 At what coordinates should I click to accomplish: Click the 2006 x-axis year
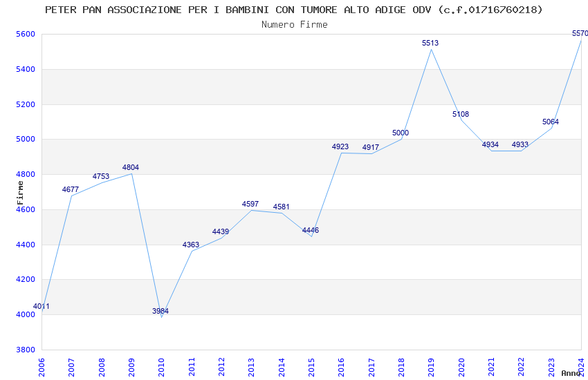(x=42, y=368)
